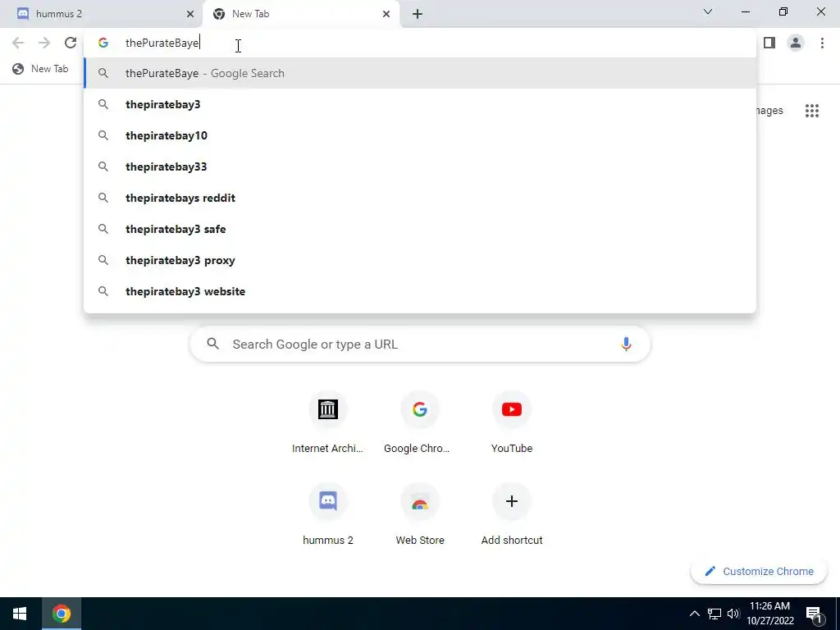Start voice search with the microphone icon
Viewport: 840px width, 630px height.
626,344
